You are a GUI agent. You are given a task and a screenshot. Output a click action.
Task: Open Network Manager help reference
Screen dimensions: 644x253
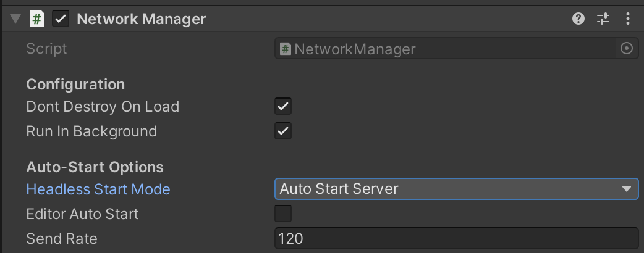(578, 19)
